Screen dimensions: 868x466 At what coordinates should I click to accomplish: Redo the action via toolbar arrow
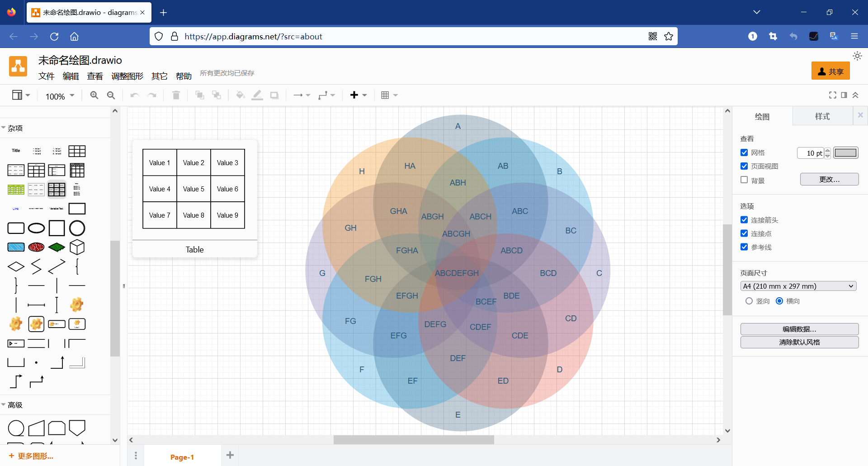pos(152,95)
